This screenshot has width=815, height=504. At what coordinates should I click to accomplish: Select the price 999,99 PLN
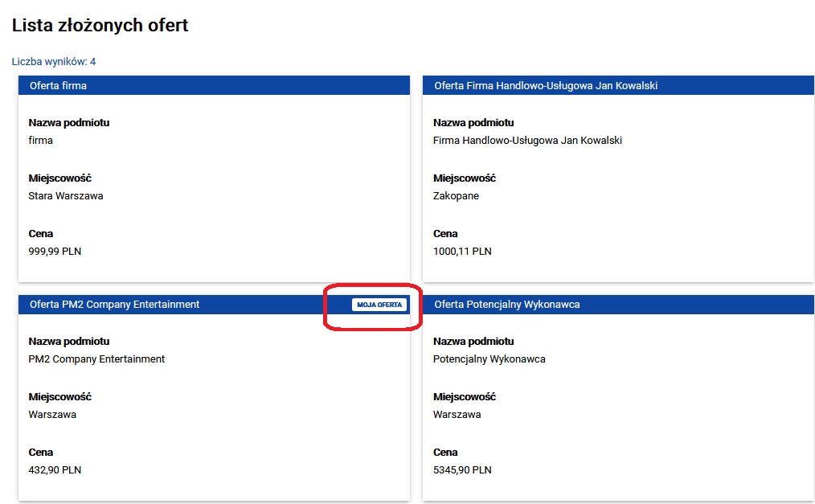click(55, 252)
